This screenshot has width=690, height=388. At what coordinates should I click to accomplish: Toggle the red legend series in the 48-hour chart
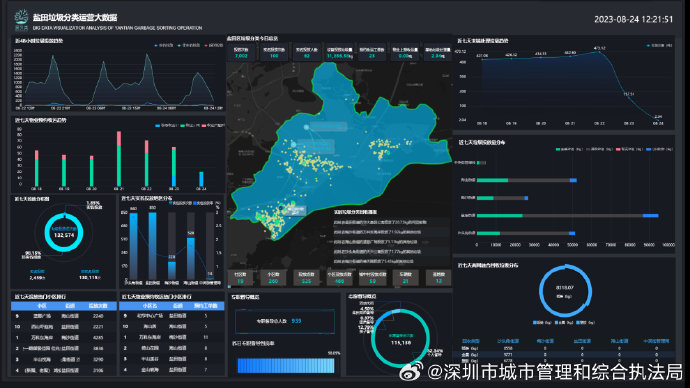213,45
